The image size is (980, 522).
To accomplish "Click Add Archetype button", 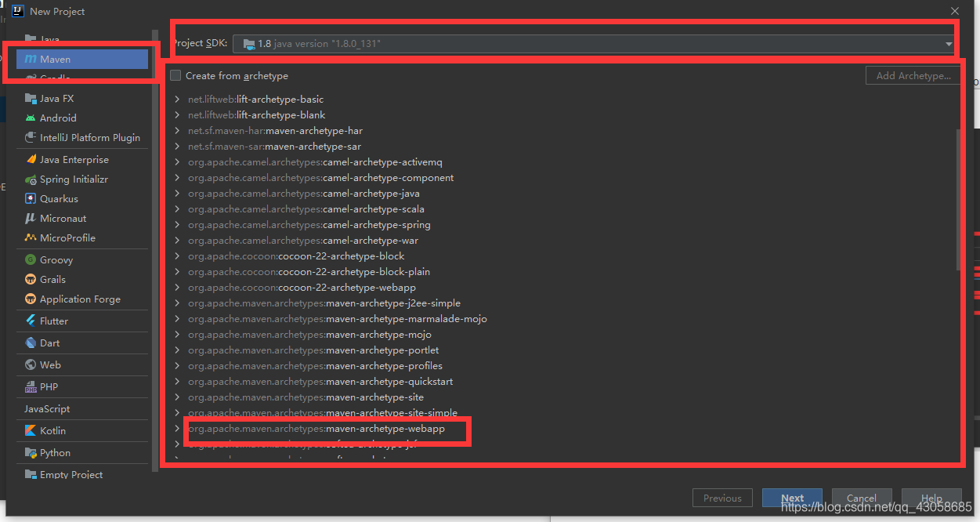I will [x=913, y=76].
